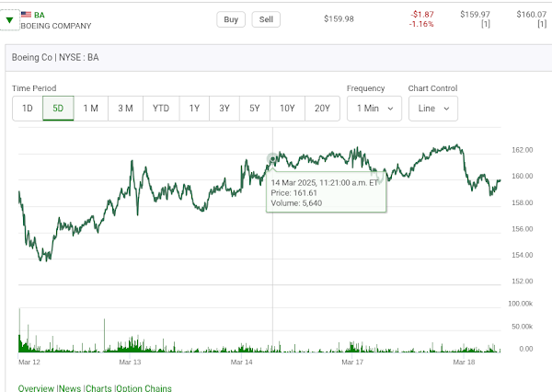This screenshot has width=552, height=392.
Task: Click the tooltip Volume: 5,640 line
Action: coord(296,203)
